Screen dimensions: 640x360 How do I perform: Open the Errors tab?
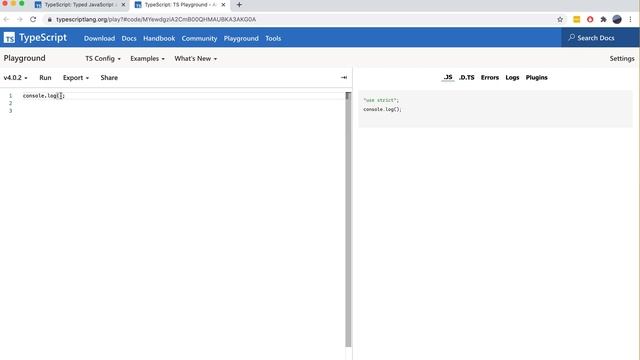coord(490,77)
